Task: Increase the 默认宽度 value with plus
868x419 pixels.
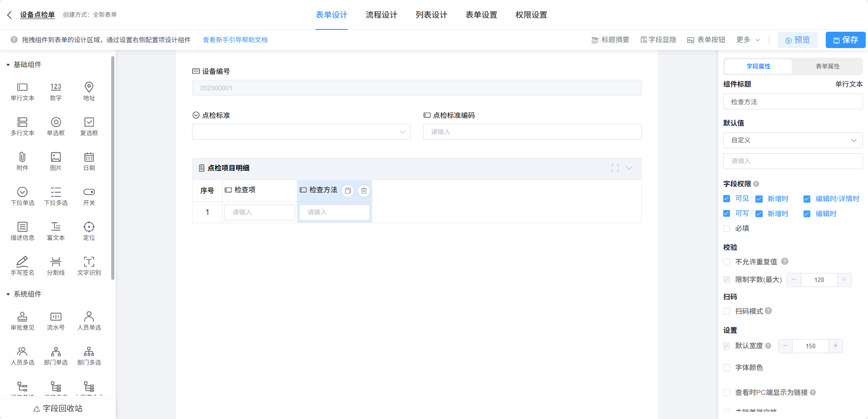Action: (x=835, y=346)
